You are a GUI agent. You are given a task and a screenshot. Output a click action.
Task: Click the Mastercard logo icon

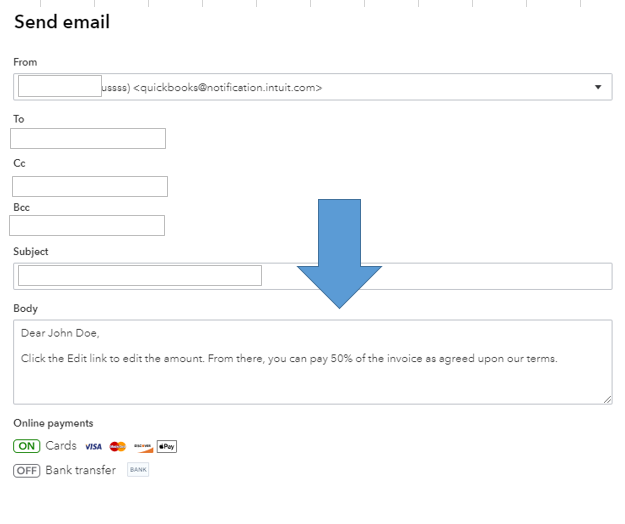click(118, 447)
